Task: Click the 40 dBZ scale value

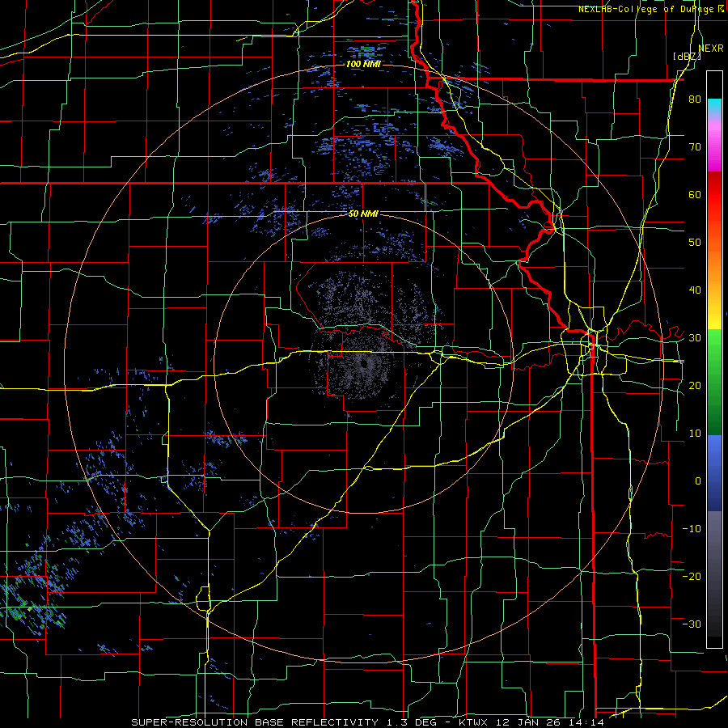Action: 695,290
